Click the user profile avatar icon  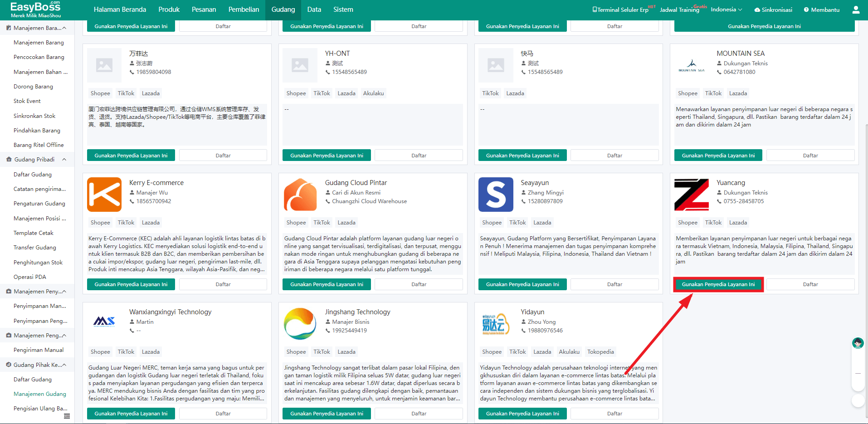click(x=856, y=10)
